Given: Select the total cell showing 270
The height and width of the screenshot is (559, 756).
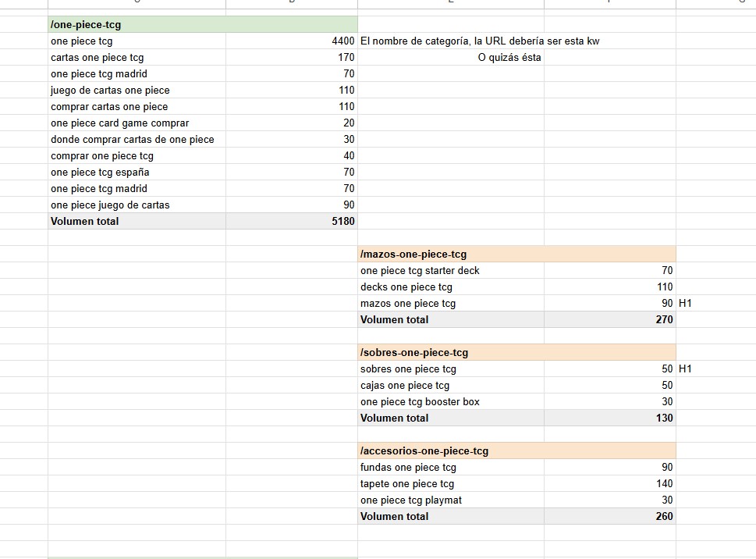Looking at the screenshot, I should pyautogui.click(x=610, y=320).
